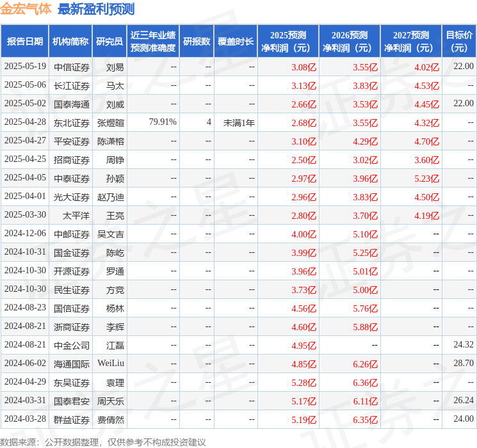Image resolution: width=477 pixels, height=448 pixels.
Task: Click the 最新盈利预测 heading
Action: (96, 9)
